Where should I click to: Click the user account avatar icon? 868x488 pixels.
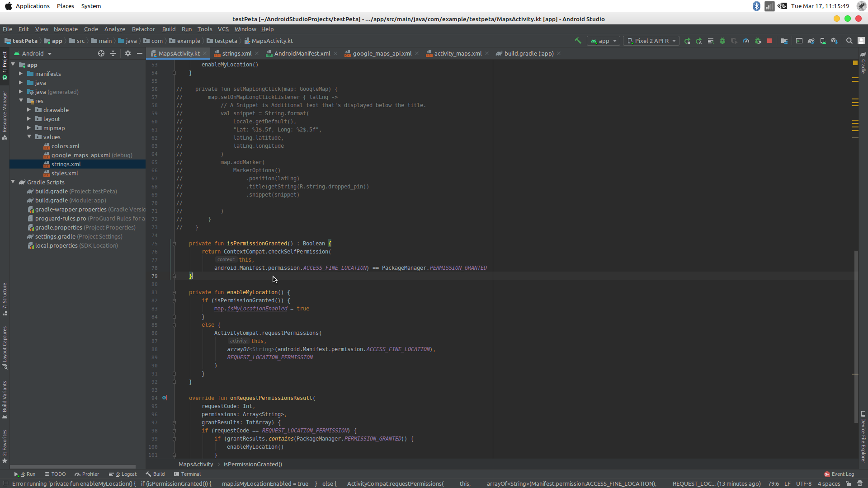click(861, 41)
